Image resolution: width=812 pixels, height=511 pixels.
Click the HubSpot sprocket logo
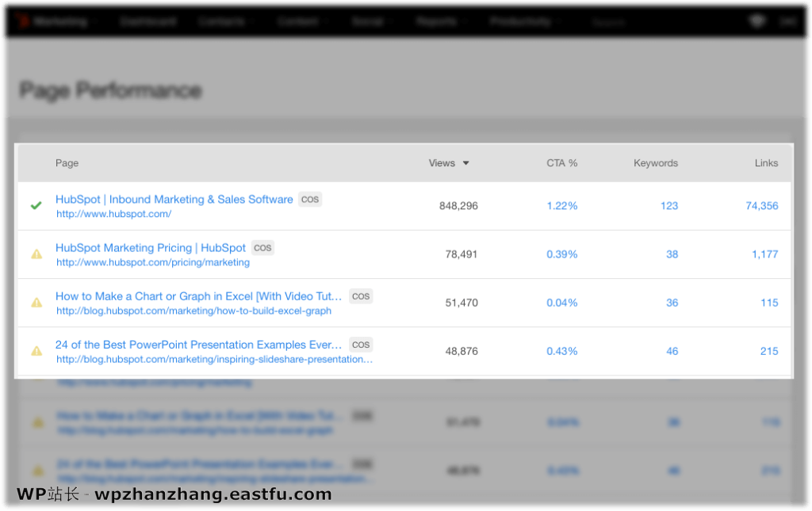[20, 21]
